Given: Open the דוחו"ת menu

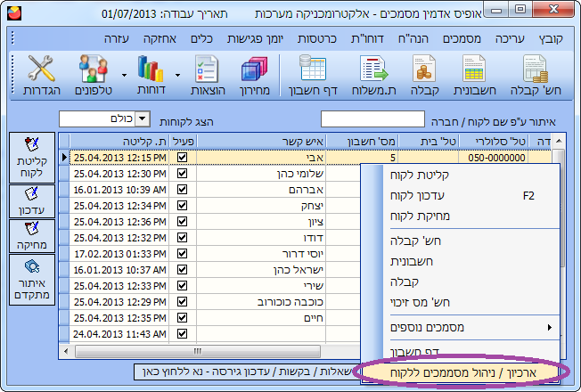Looking at the screenshot, I should (367, 39).
